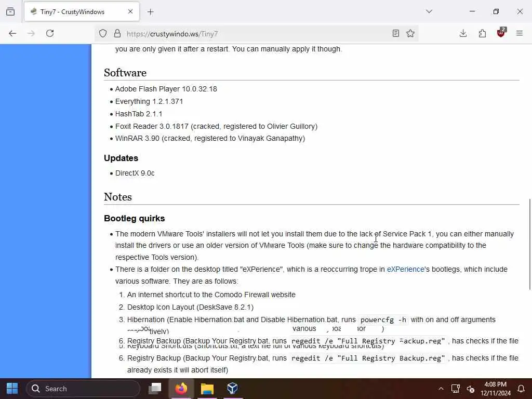The height and width of the screenshot is (399, 532).
Task: Open the muted volume tray icon
Action: pos(470,389)
